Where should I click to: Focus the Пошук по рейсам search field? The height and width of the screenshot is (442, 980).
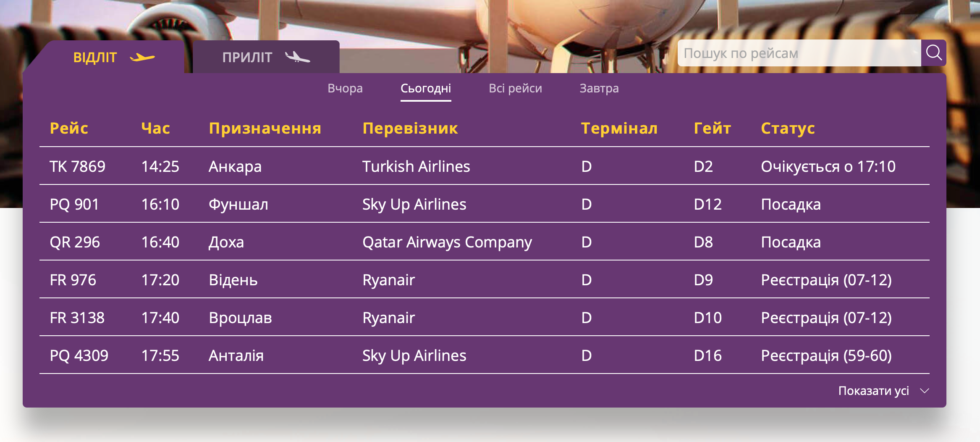pyautogui.click(x=799, y=53)
